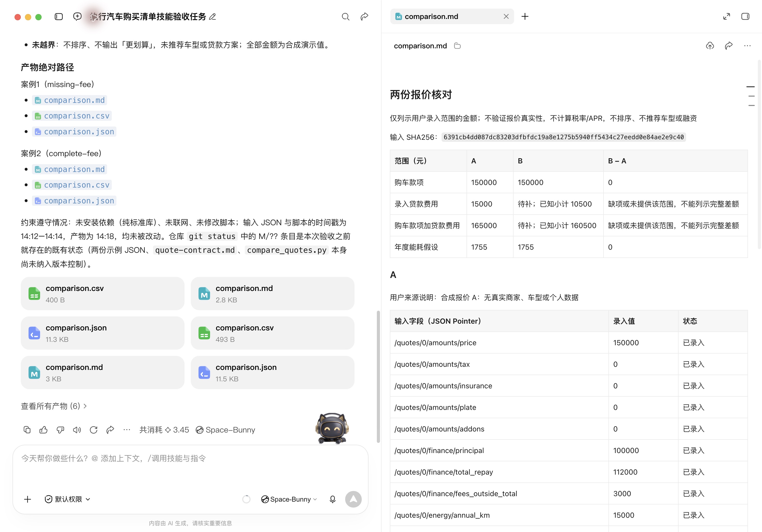The height and width of the screenshot is (532, 762).
Task: Edit the conversation title with pencil icon
Action: (x=212, y=17)
